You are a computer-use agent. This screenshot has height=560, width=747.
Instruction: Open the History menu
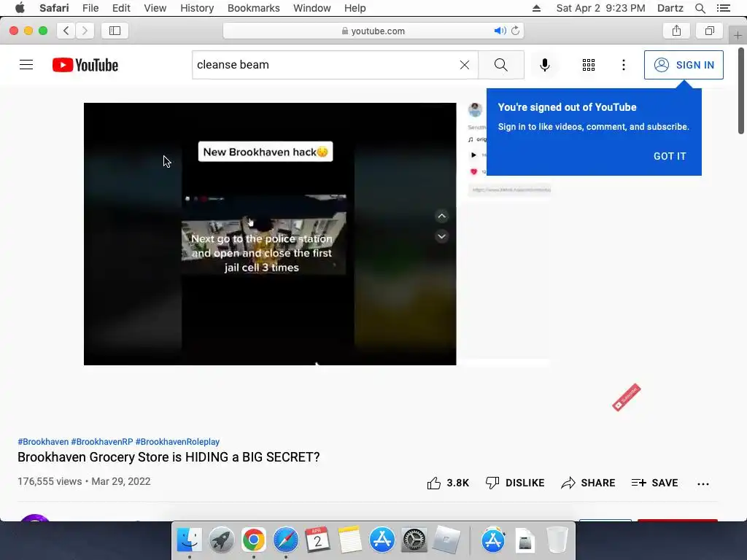click(197, 8)
